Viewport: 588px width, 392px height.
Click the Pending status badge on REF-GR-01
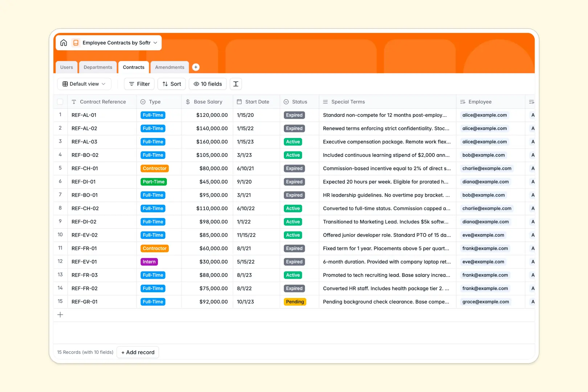[295, 302]
